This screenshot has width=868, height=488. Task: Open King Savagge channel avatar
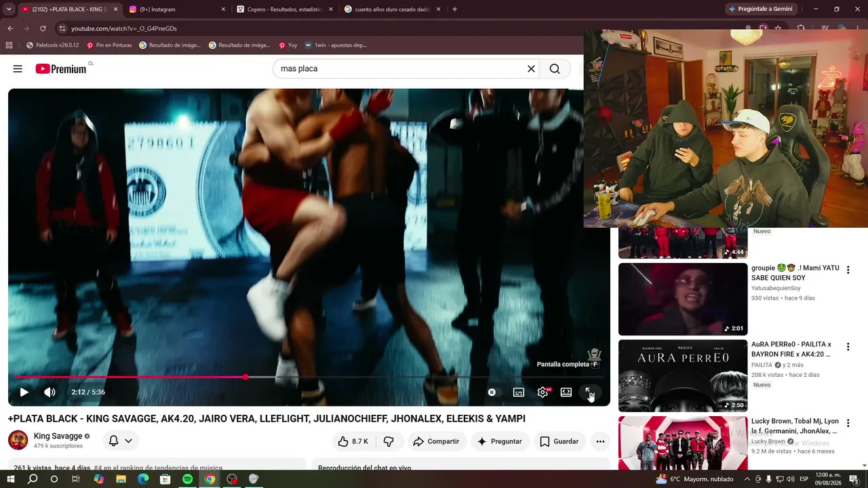pos(18,440)
